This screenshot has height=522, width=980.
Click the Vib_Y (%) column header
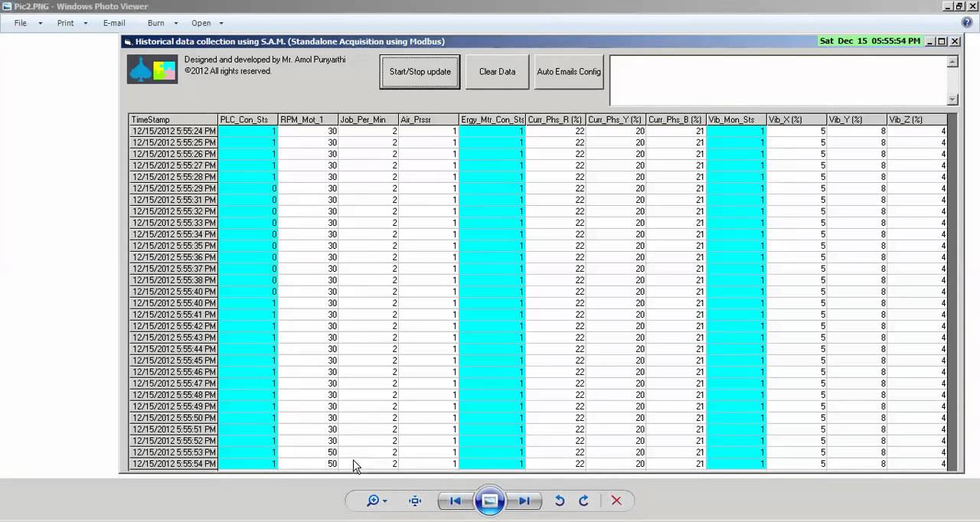[x=857, y=119]
